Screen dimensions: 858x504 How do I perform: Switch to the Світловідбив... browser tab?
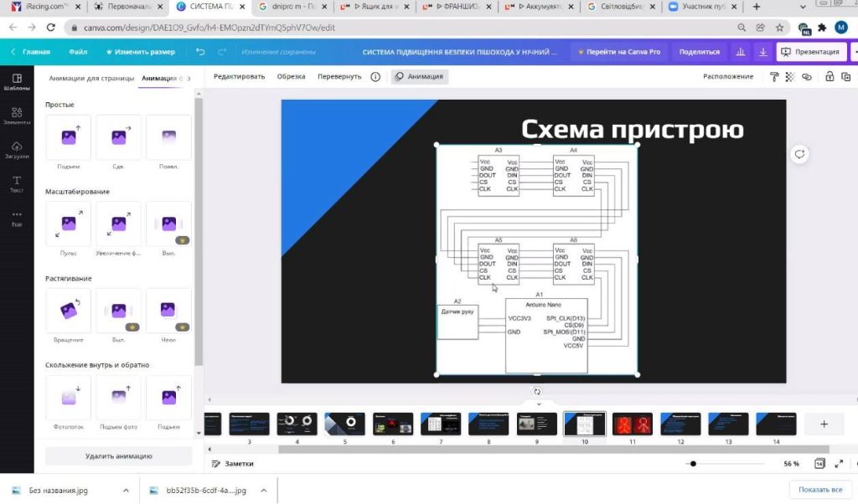(x=619, y=7)
